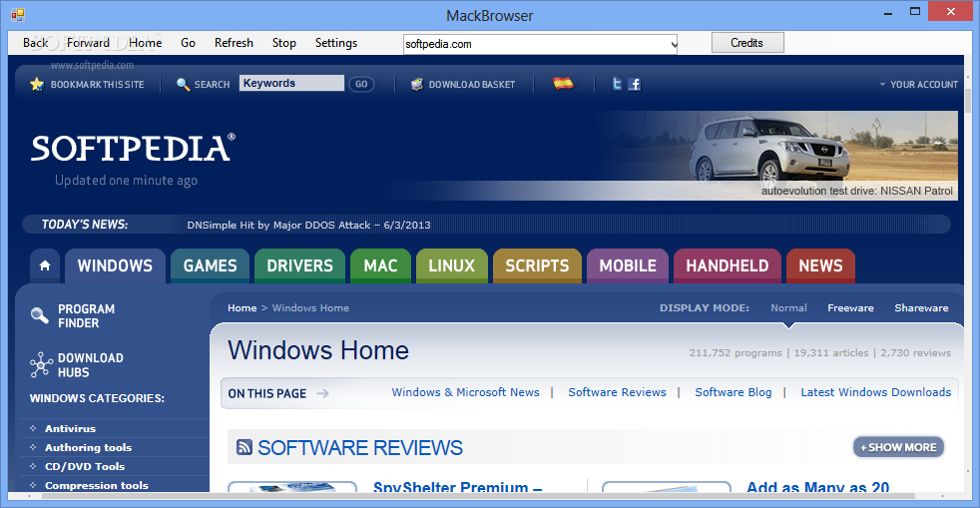980x508 pixels.
Task: Switch to the GAMES tab
Action: pyautogui.click(x=210, y=265)
